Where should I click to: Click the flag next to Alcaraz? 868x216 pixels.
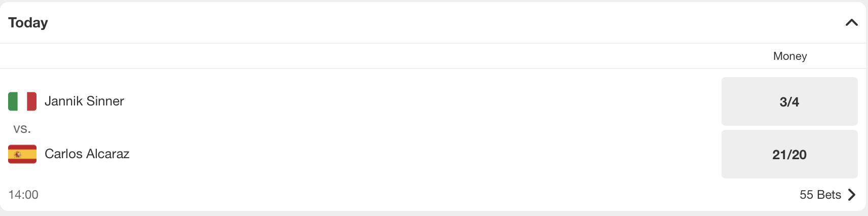click(22, 154)
